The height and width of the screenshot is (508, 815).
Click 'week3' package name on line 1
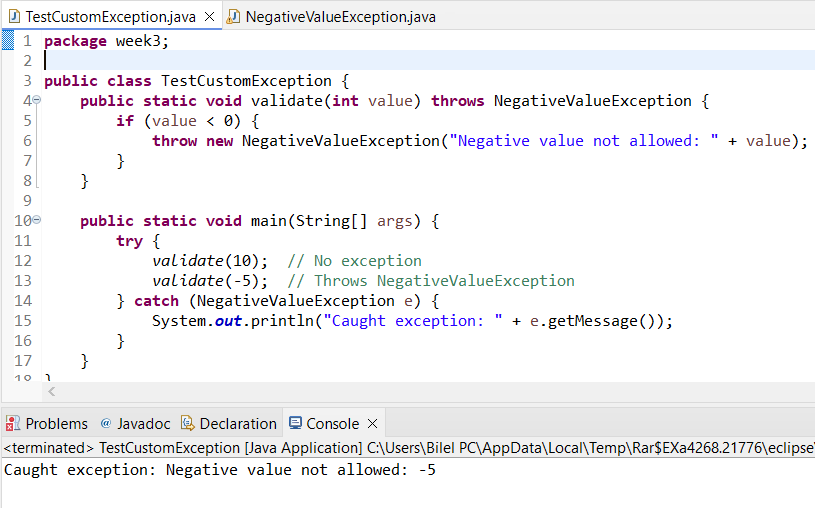pyautogui.click(x=138, y=41)
